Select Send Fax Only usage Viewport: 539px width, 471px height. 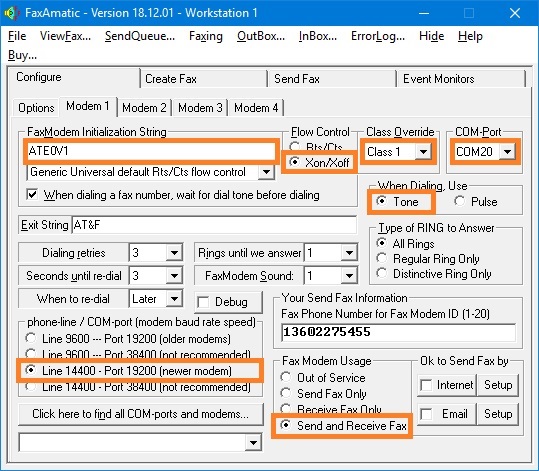[286, 393]
